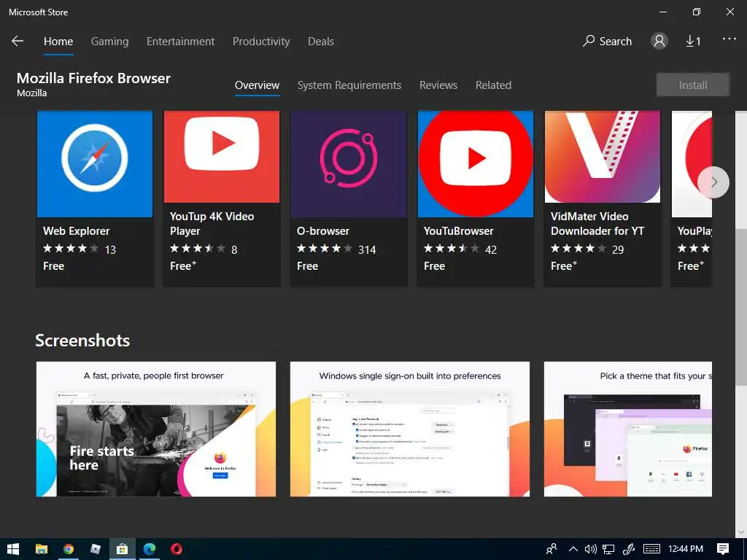Click the Screenshots section heading
Screen dimensions: 747x560
(x=82, y=340)
